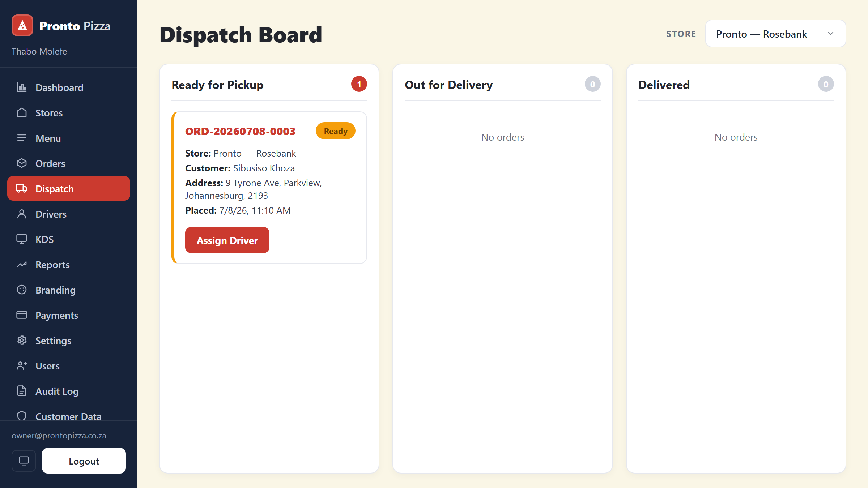
Task: Open Branding settings
Action: click(69, 290)
